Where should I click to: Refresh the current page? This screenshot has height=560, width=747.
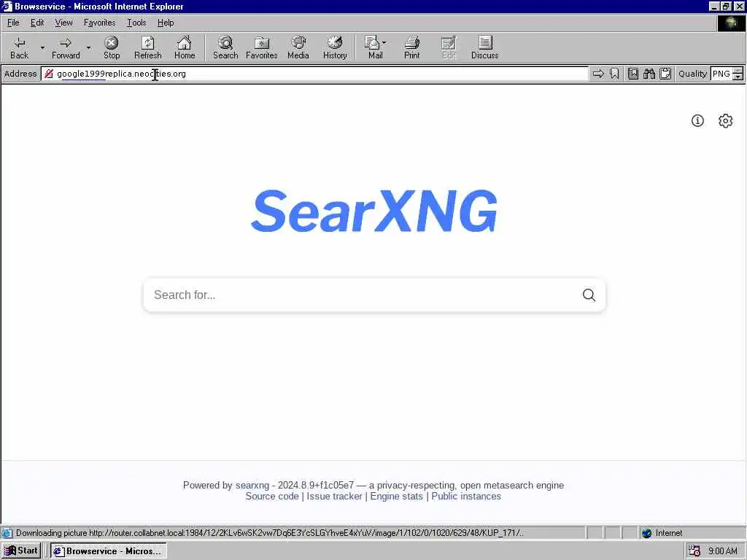pos(147,47)
